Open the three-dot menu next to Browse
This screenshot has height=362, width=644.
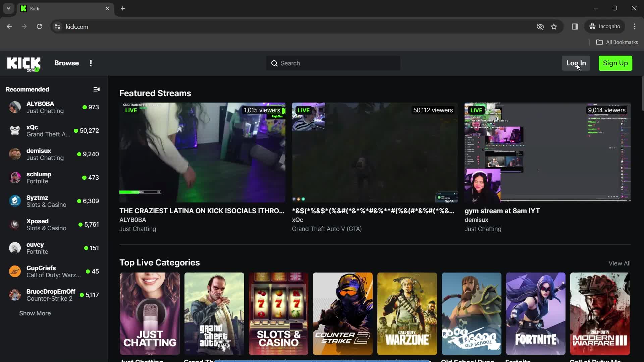(x=91, y=63)
